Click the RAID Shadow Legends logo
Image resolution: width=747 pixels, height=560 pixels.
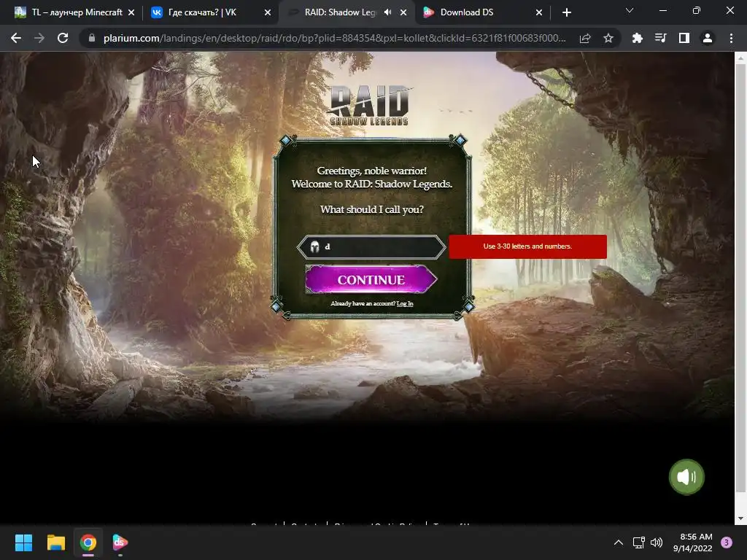[x=370, y=105]
